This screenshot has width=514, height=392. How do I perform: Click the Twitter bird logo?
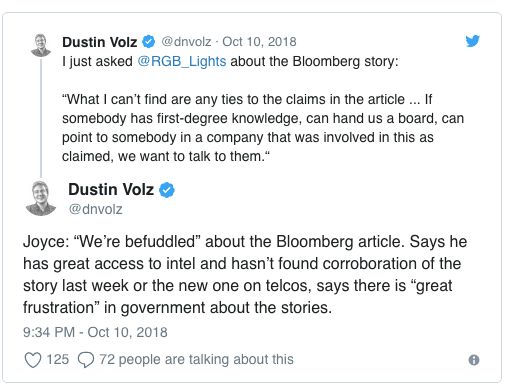tap(473, 41)
